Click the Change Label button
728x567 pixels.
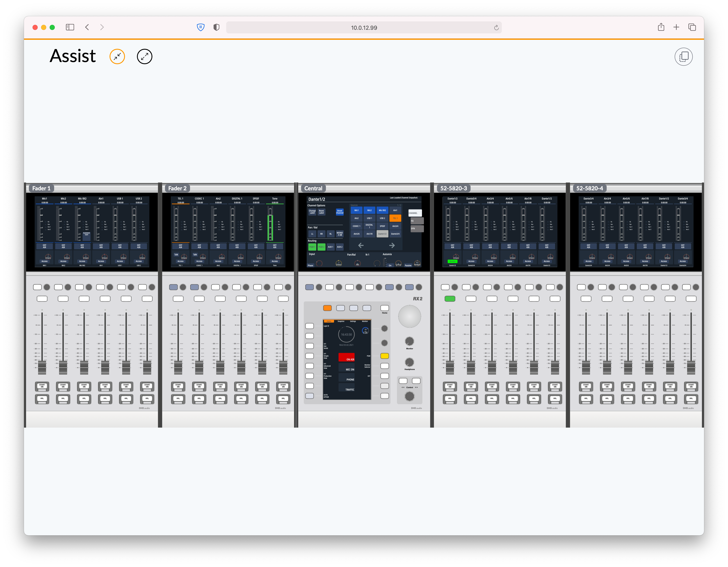click(312, 212)
